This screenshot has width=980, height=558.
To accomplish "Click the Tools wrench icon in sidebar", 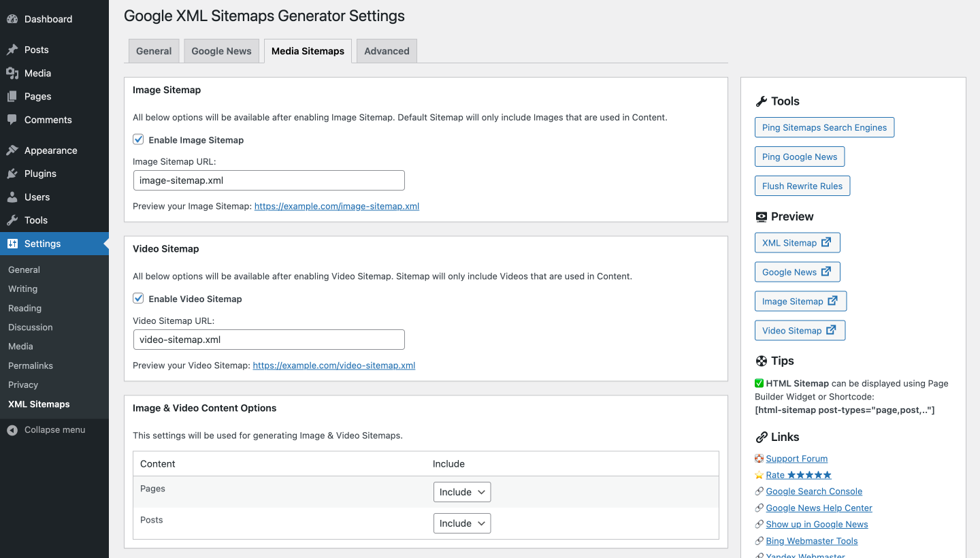I will coord(12,220).
